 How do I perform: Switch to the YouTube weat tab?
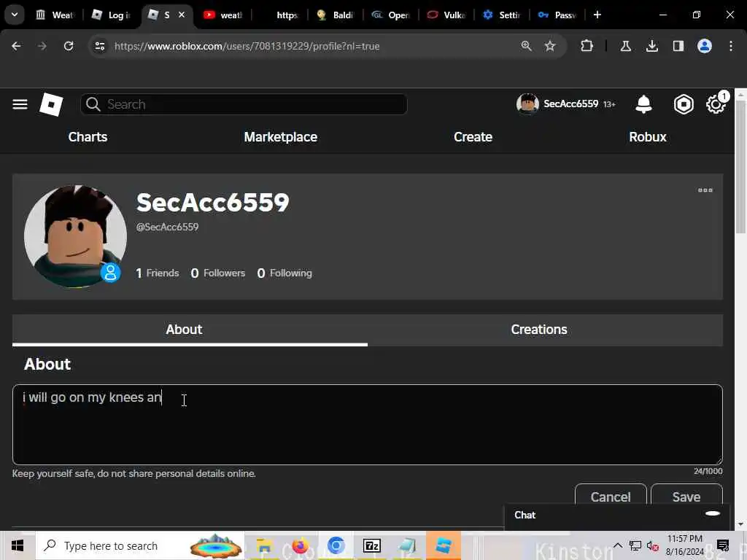[222, 15]
